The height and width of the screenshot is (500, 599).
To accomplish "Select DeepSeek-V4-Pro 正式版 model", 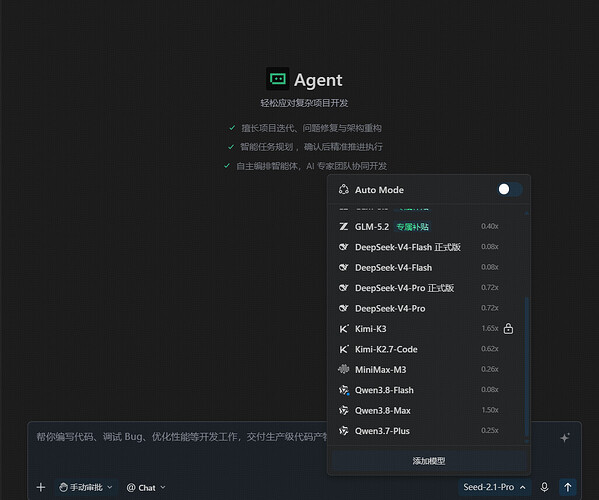I will [x=426, y=288].
